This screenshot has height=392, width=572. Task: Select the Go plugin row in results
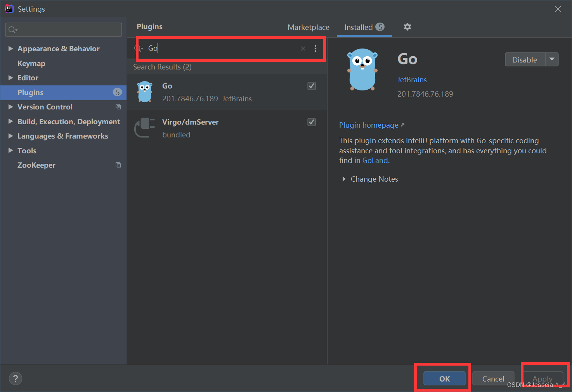[x=227, y=92]
